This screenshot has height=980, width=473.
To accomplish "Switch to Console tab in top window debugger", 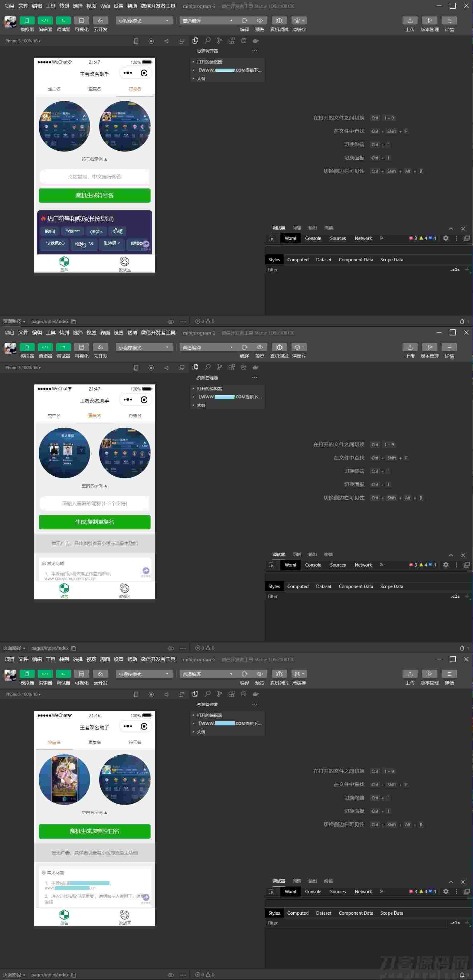I will 313,238.
